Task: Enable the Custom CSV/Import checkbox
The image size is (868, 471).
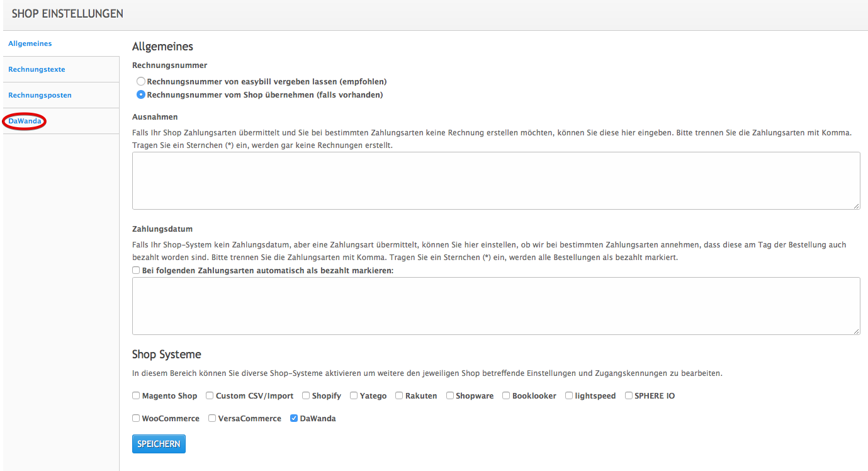Action: (210, 395)
